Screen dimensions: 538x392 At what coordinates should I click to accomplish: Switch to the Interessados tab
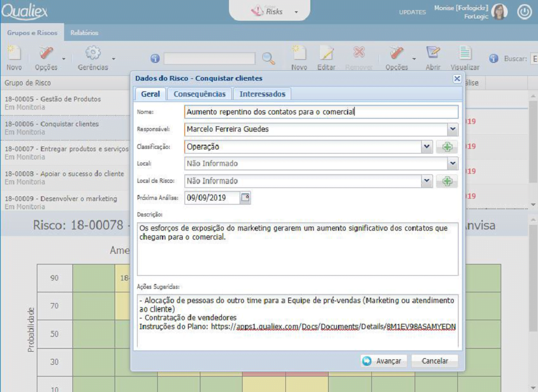point(262,94)
